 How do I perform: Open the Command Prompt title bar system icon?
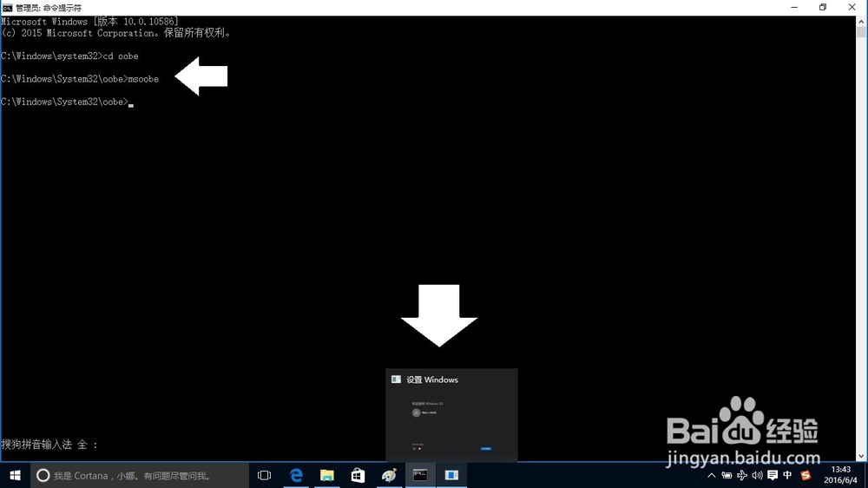pos(7,8)
